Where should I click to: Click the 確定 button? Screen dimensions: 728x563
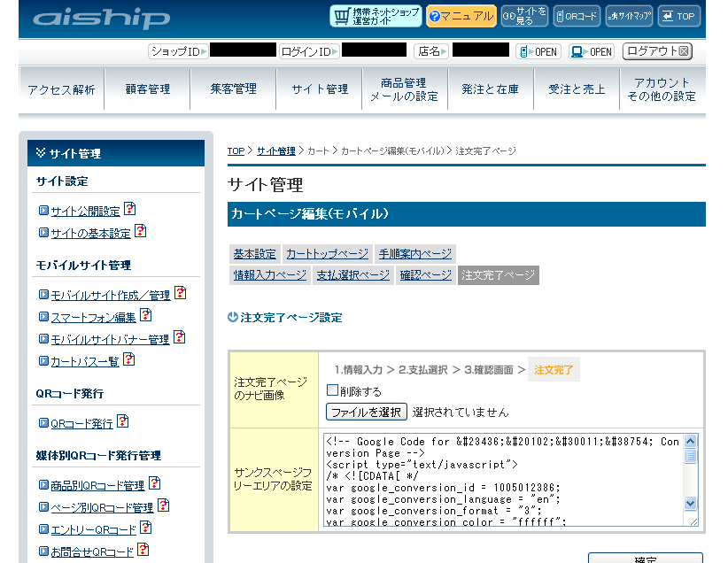(646, 559)
